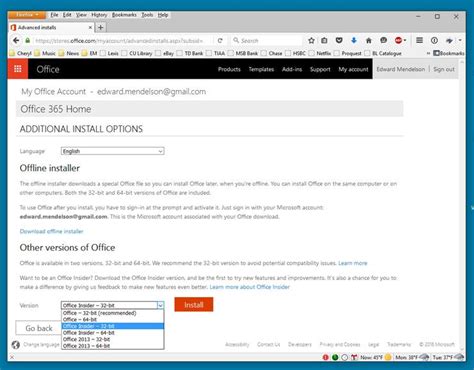Click the circled info toolbar icon
Screen dimensions: 474x370
click(434, 41)
